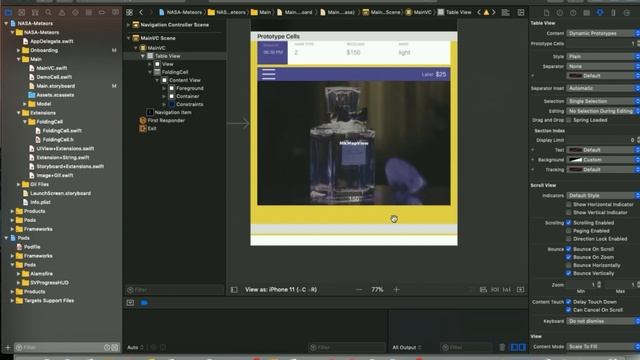The image size is (640, 360).
Task: Open the Embed In stack tool
Action: click(x=520, y=289)
